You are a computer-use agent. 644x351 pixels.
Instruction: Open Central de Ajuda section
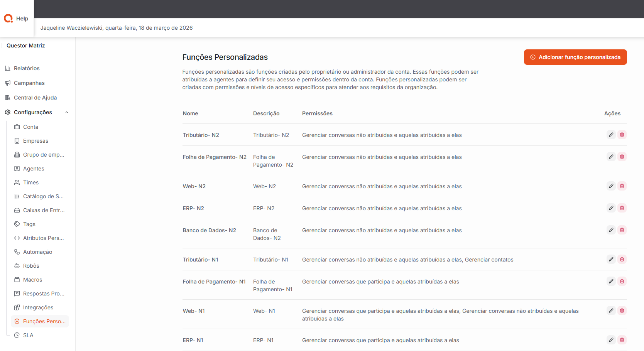[x=35, y=98]
